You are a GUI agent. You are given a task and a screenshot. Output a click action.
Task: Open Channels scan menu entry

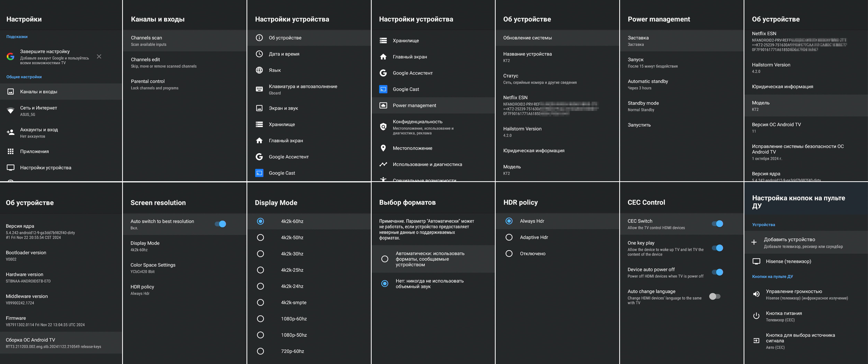pos(146,41)
